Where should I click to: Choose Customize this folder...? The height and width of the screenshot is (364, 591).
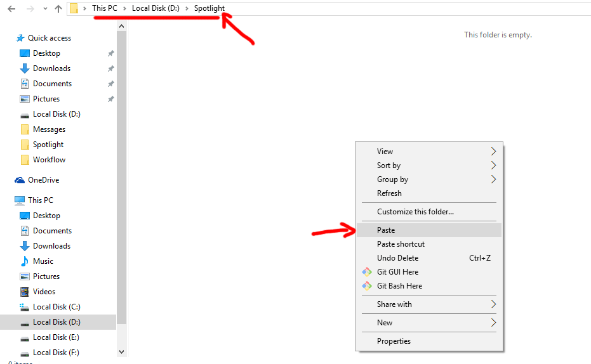(429, 212)
